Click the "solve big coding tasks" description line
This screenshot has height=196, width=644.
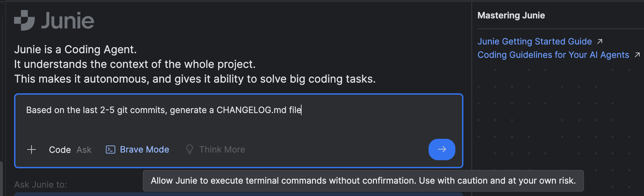195,79
